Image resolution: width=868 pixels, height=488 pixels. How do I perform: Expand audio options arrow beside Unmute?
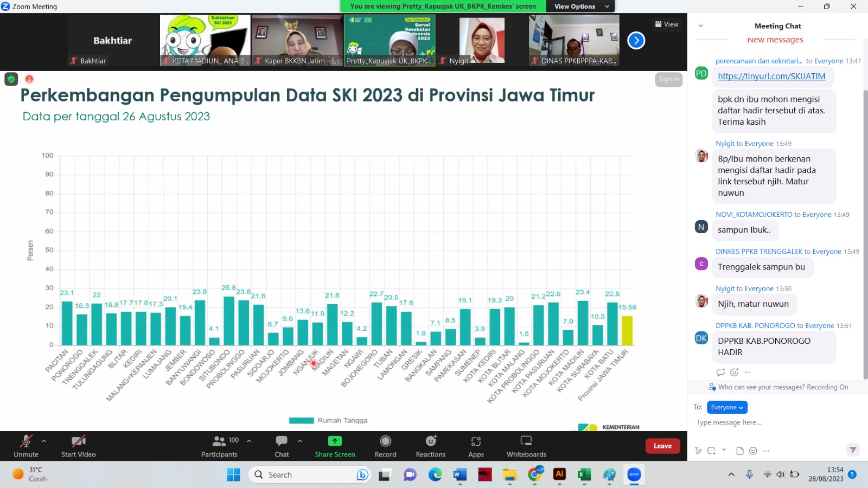(x=44, y=441)
